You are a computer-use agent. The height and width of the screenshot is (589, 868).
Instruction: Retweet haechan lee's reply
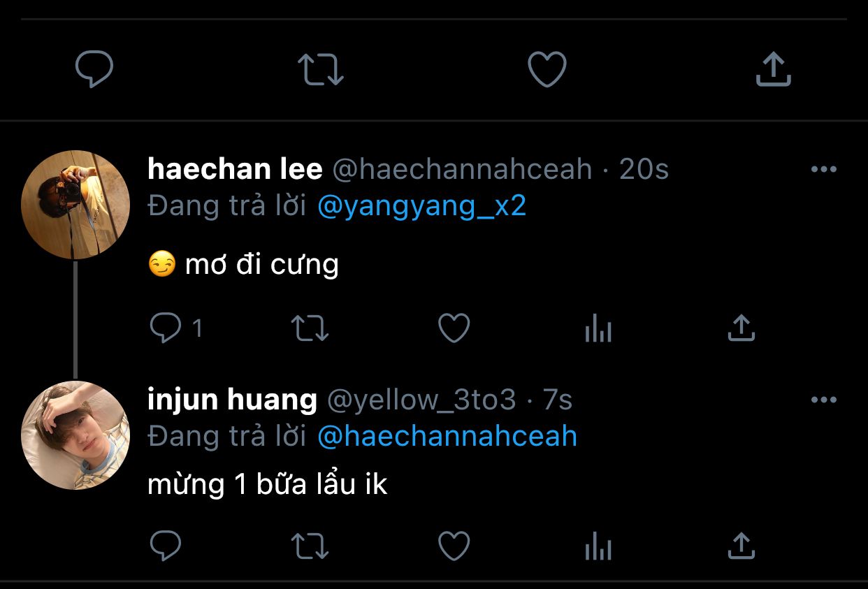[310, 328]
